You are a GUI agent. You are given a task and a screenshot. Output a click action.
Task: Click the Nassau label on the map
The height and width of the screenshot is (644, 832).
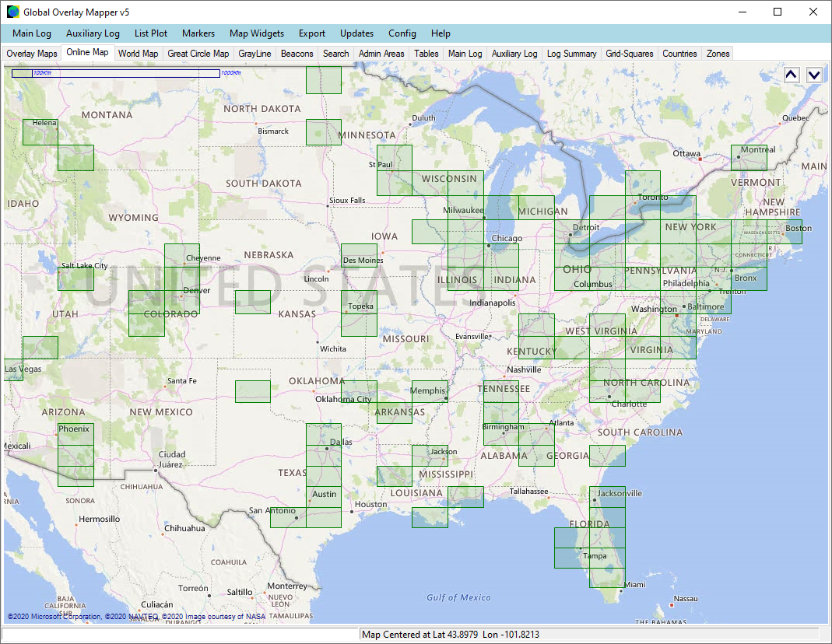[x=686, y=598]
